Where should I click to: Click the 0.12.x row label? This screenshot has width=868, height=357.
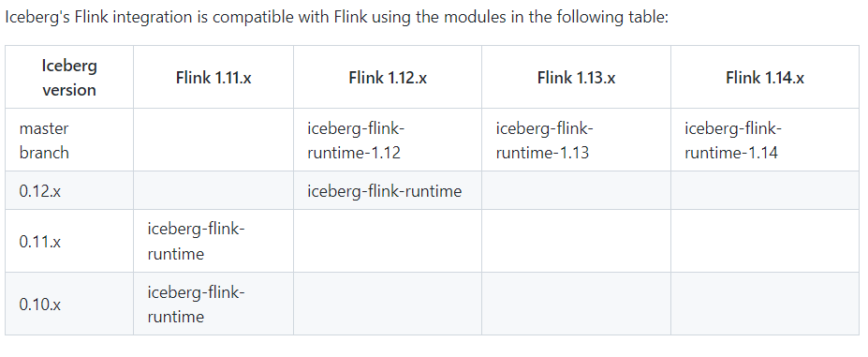(40, 191)
